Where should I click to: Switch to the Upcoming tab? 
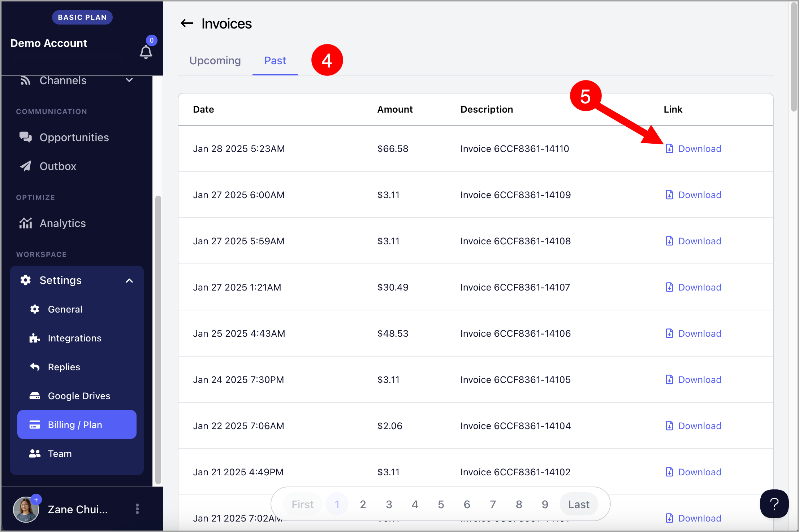coord(215,61)
